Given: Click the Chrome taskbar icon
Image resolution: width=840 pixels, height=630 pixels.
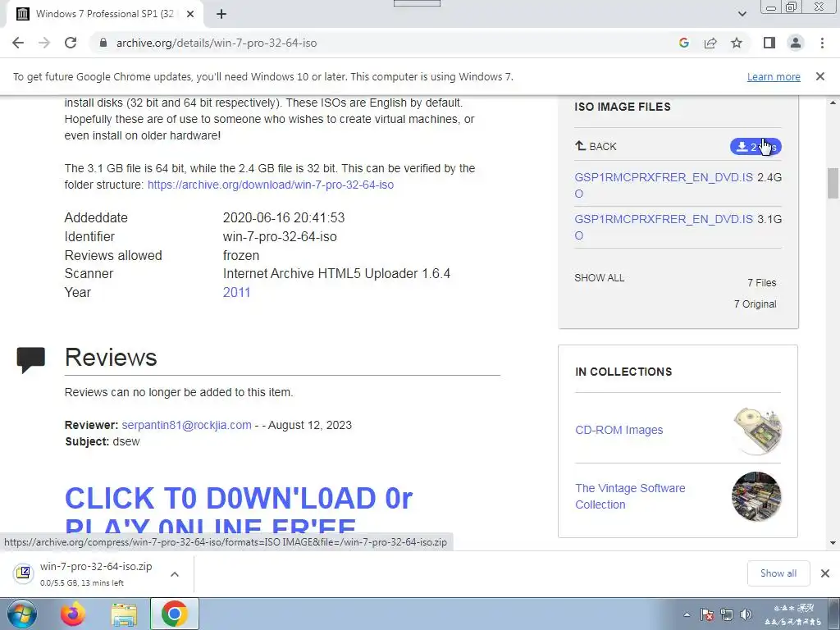Looking at the screenshot, I should pyautogui.click(x=175, y=614).
